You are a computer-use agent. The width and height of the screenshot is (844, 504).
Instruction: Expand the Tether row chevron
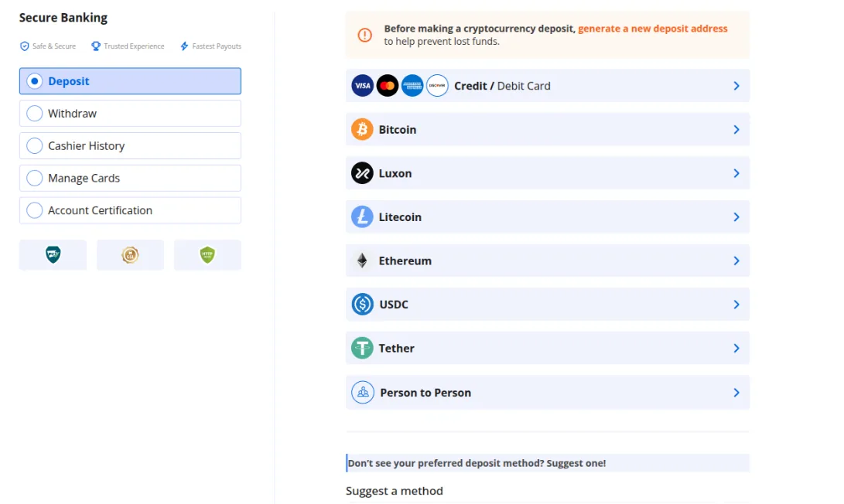736,349
